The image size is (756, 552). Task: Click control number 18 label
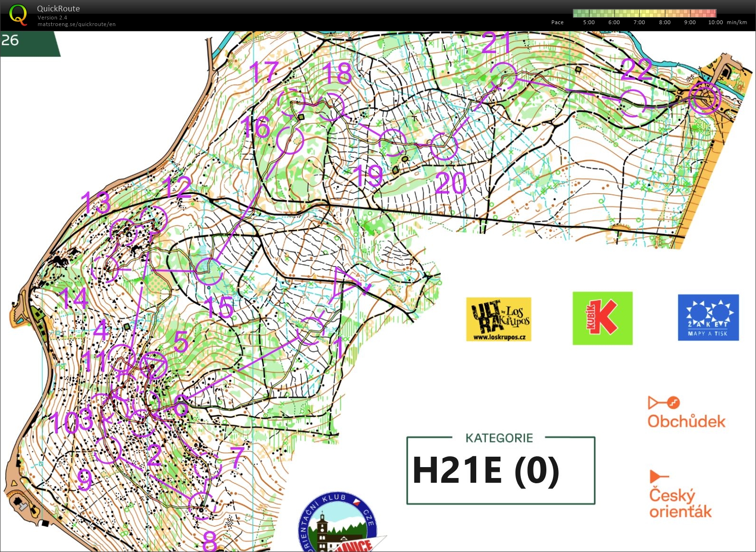point(337,73)
